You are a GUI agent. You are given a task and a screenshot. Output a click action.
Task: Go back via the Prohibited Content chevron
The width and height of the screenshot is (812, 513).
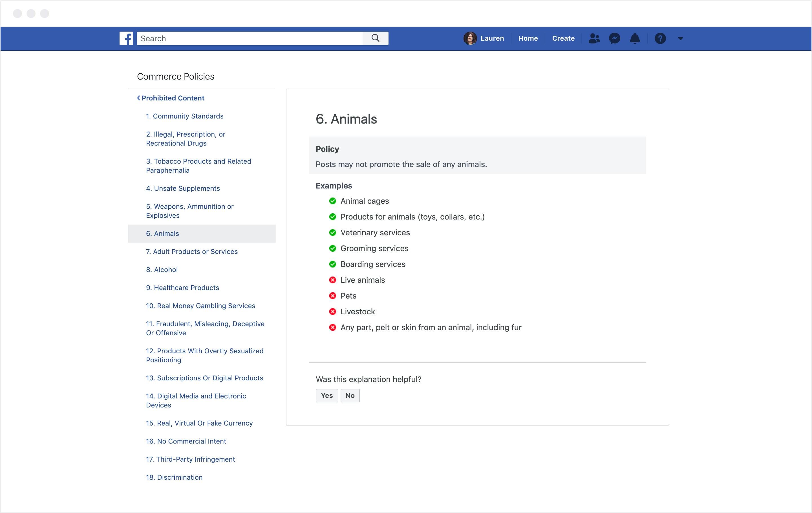coord(139,98)
